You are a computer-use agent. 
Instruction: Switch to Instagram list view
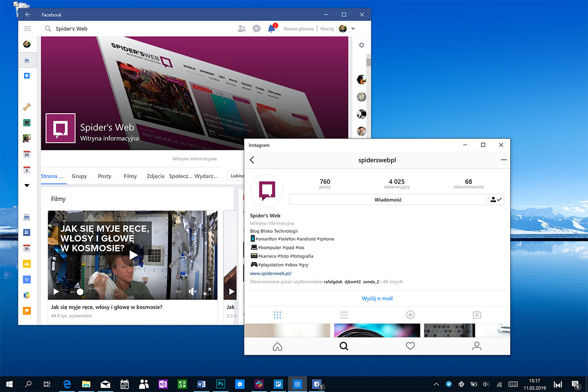pyautogui.click(x=344, y=315)
